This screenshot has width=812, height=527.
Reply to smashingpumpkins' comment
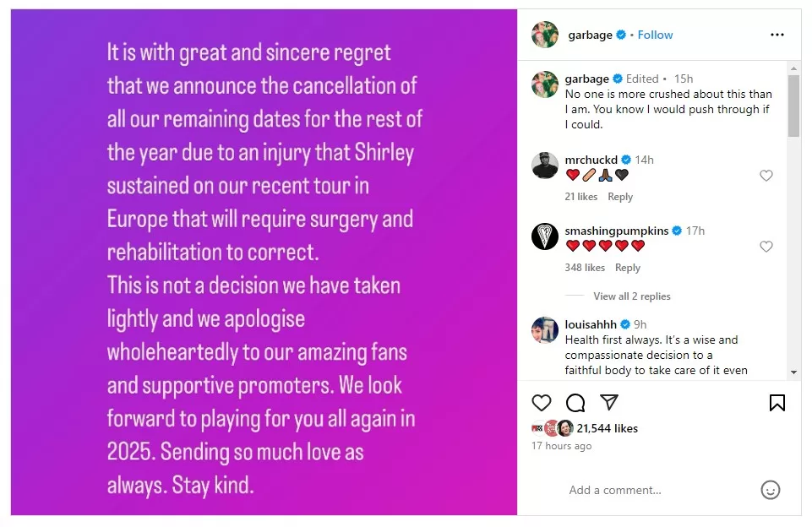tap(628, 268)
